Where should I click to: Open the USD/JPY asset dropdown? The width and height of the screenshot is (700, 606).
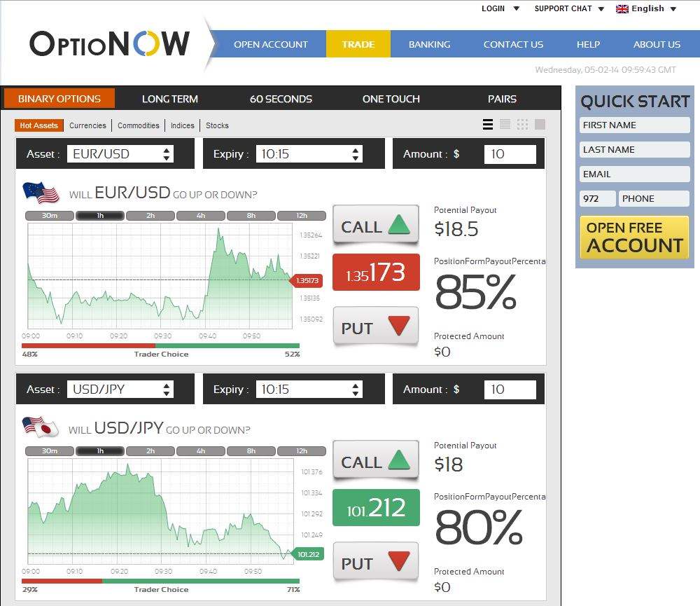pos(120,390)
